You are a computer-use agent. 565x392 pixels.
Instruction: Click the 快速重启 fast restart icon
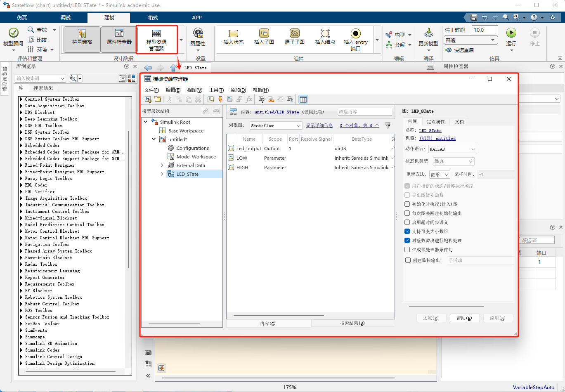(x=449, y=50)
